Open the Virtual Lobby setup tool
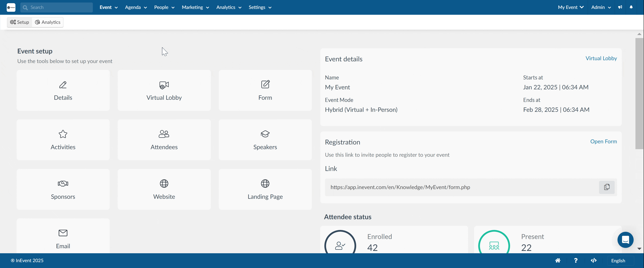644x268 pixels. point(164,90)
